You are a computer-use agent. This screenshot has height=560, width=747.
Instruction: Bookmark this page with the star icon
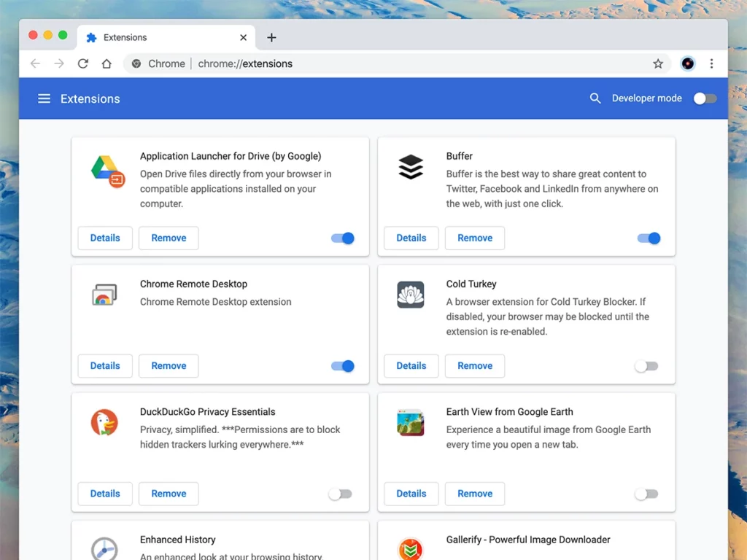pos(658,63)
